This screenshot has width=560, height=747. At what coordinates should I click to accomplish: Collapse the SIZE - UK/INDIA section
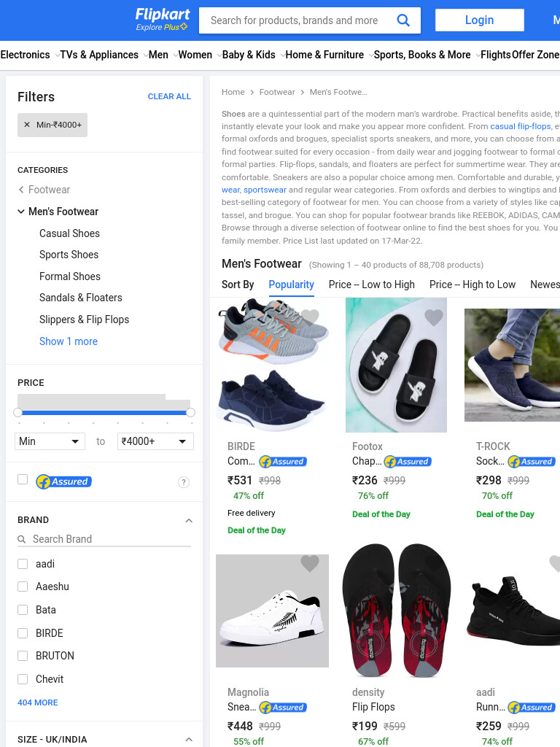click(x=189, y=740)
